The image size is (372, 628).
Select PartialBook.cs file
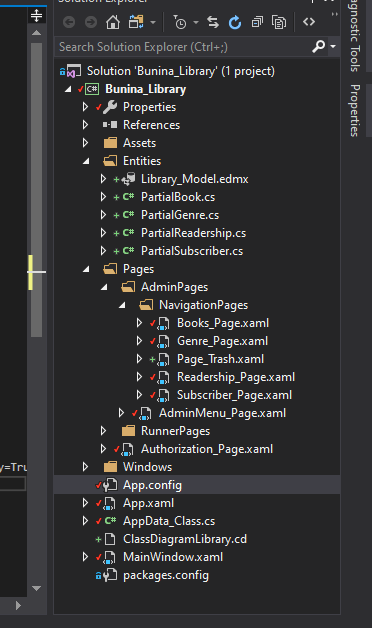178,197
